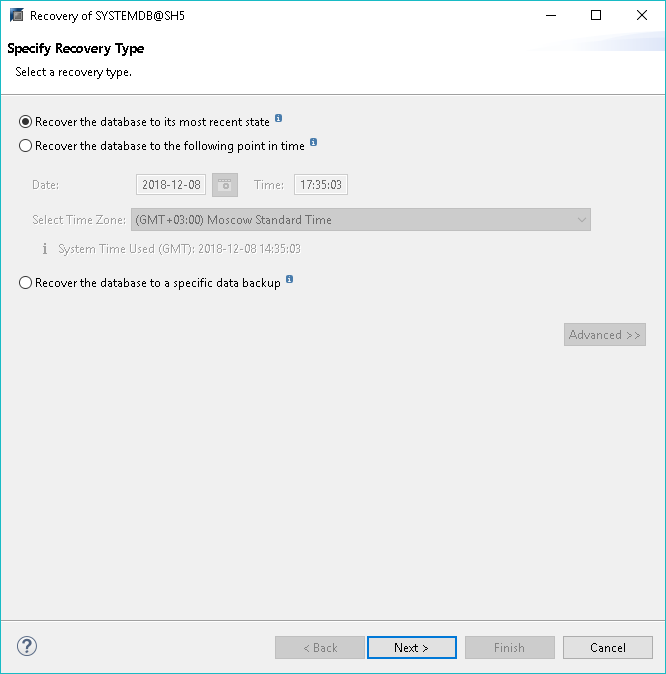This screenshot has height=674, width=666.
Task: Proceed with the Next > button
Action: [411, 647]
